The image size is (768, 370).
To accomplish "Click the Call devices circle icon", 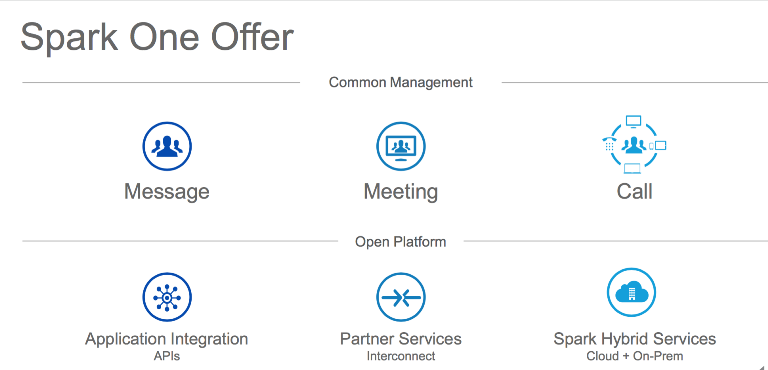I will point(634,145).
